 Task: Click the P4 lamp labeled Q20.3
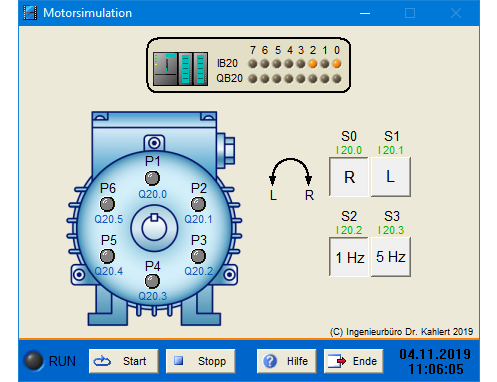click(x=152, y=281)
